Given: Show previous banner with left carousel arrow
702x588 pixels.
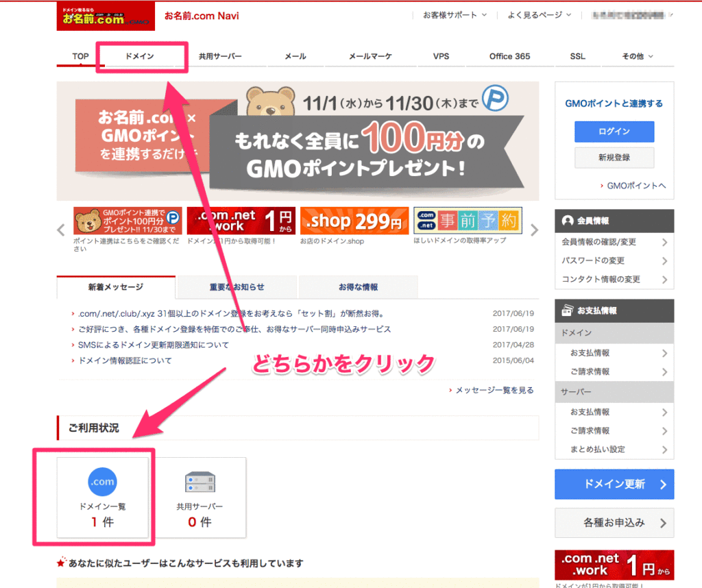Looking at the screenshot, I should click(x=61, y=230).
